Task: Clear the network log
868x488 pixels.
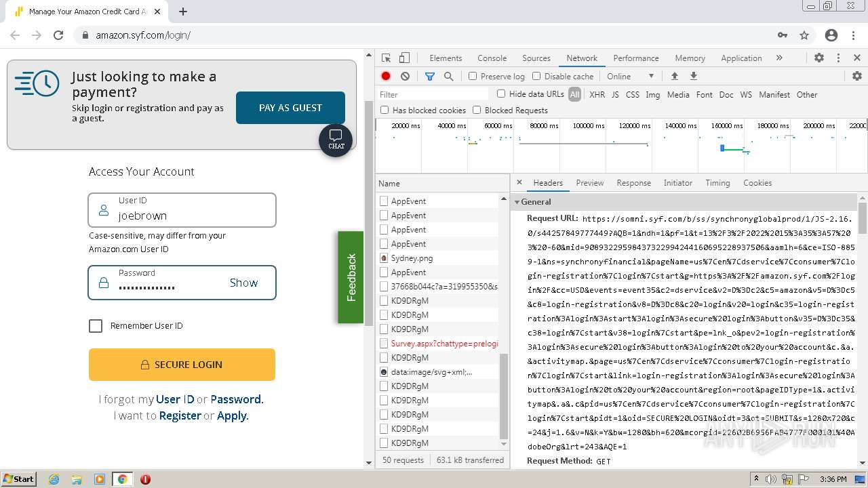Action: 405,77
